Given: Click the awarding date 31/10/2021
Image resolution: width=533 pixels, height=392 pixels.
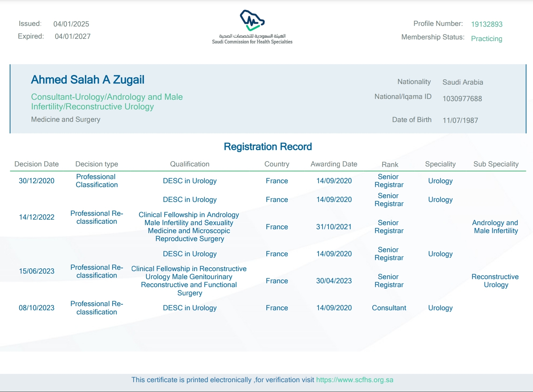Looking at the screenshot, I should point(334,227).
